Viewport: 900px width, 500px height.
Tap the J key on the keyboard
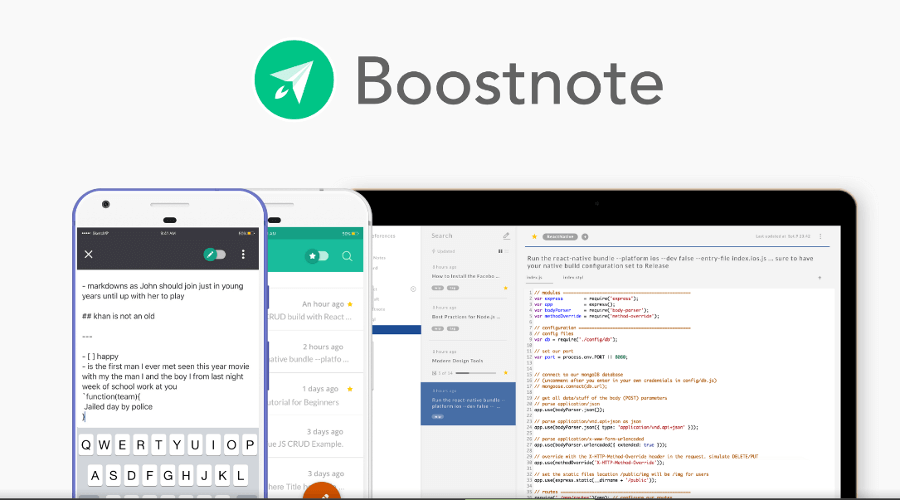[204, 475]
